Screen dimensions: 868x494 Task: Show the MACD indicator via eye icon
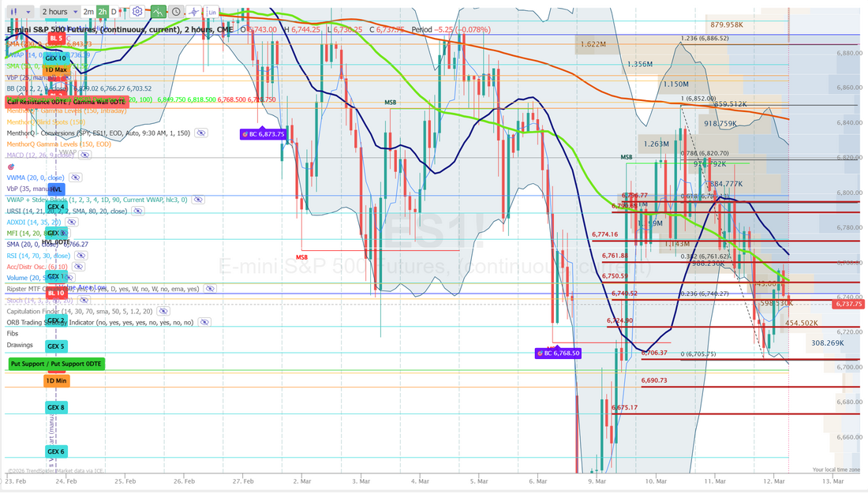pos(83,155)
